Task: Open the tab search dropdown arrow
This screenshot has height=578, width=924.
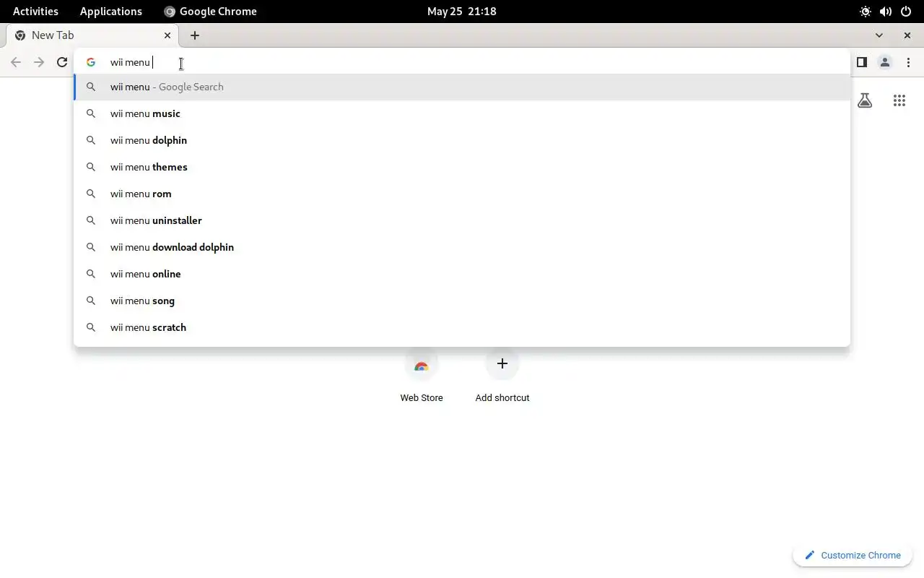Action: coord(879,35)
